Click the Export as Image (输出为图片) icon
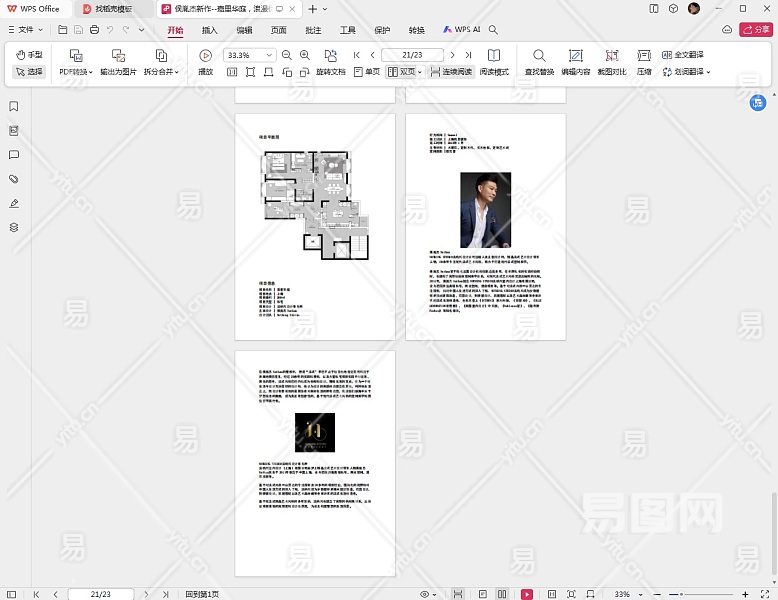778x600 pixels. pyautogui.click(x=118, y=56)
